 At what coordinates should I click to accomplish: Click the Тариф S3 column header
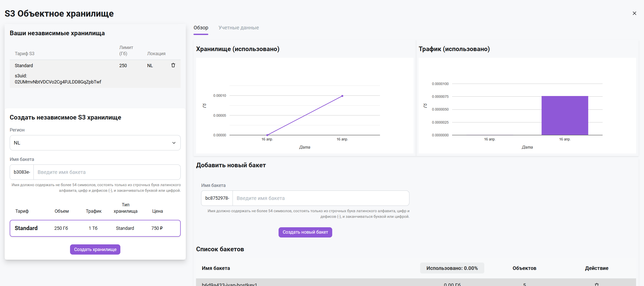[25, 54]
